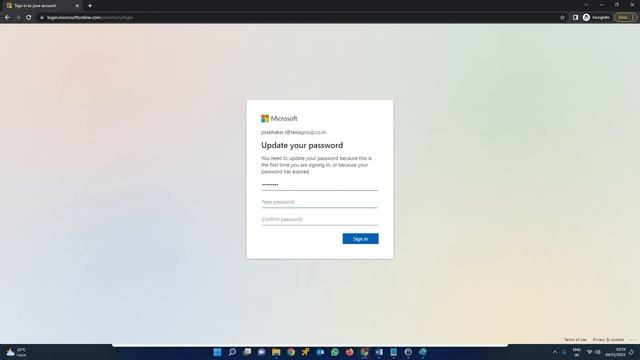The image size is (640, 360).
Task: Open the volume tray icon
Action: point(598,352)
